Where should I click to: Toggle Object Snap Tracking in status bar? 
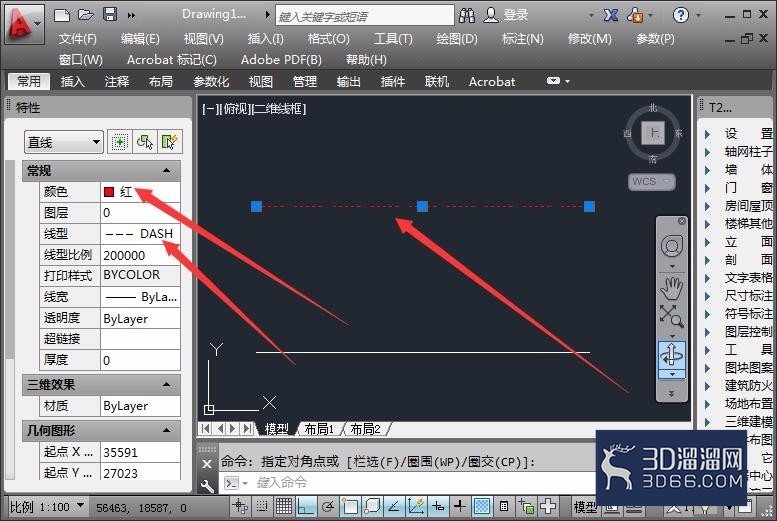click(394, 506)
